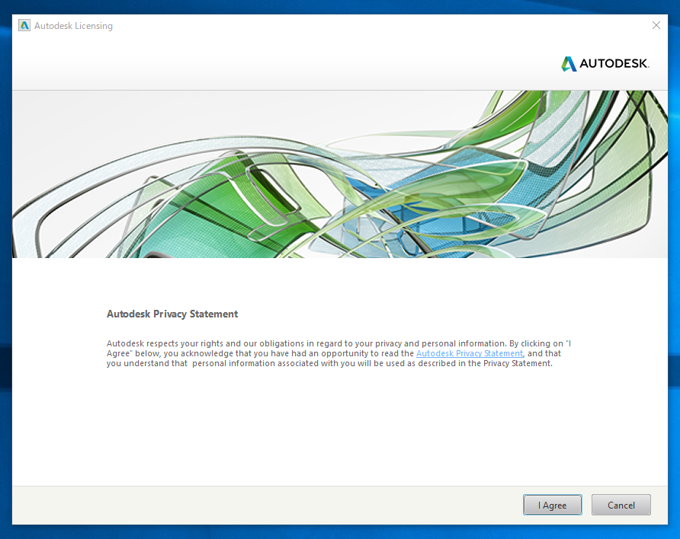Select the Autodesk Privacy Statement heading

(172, 314)
